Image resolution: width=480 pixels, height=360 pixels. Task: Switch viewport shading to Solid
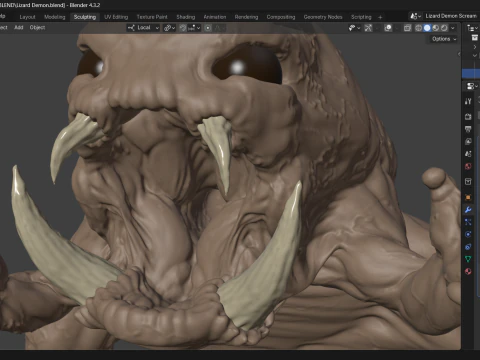[427, 28]
